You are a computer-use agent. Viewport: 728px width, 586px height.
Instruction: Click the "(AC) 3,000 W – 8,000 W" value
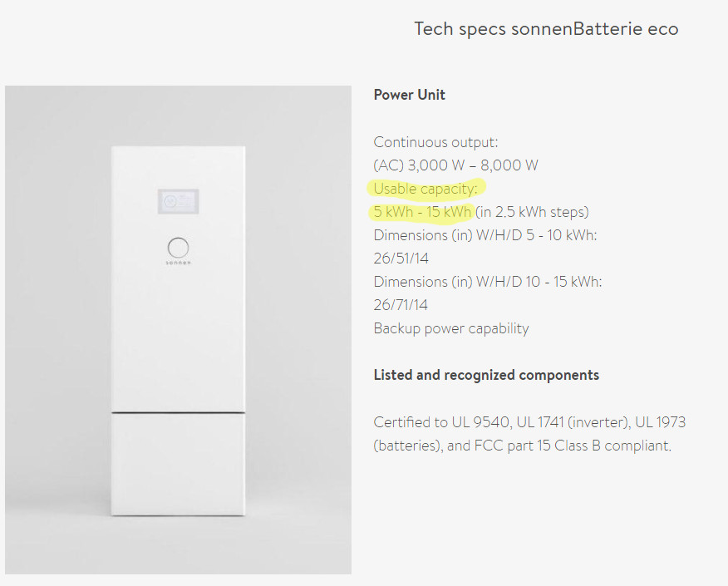pyautogui.click(x=455, y=165)
